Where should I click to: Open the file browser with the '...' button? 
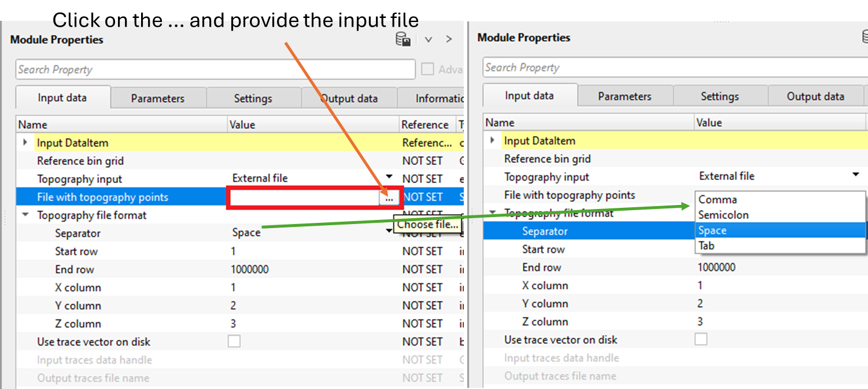pos(389,198)
